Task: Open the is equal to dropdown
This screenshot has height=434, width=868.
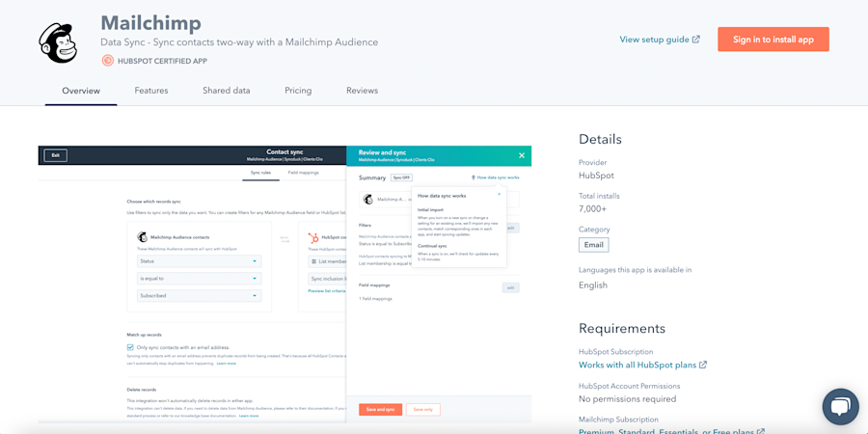Action: 200,279
